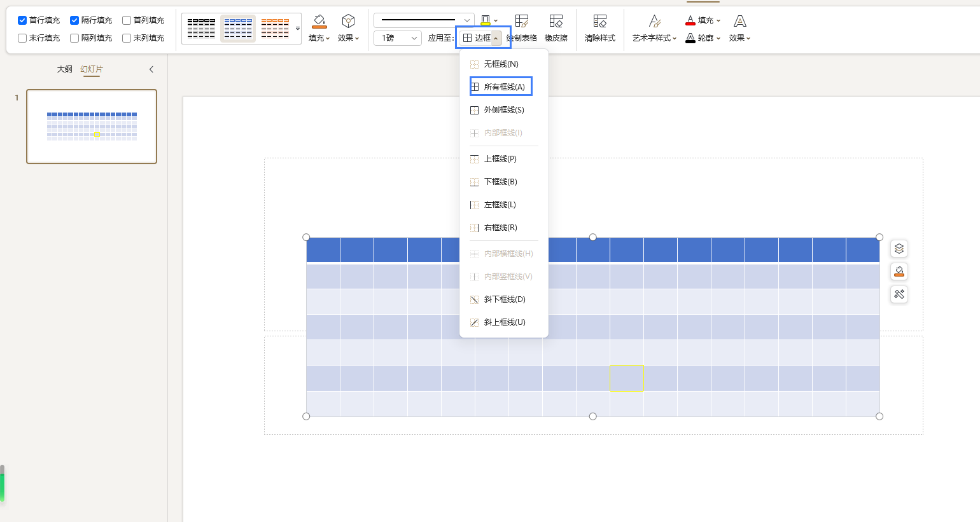980x522 pixels.
Task: Click the table fill paint bucket icon
Action: [x=319, y=22]
